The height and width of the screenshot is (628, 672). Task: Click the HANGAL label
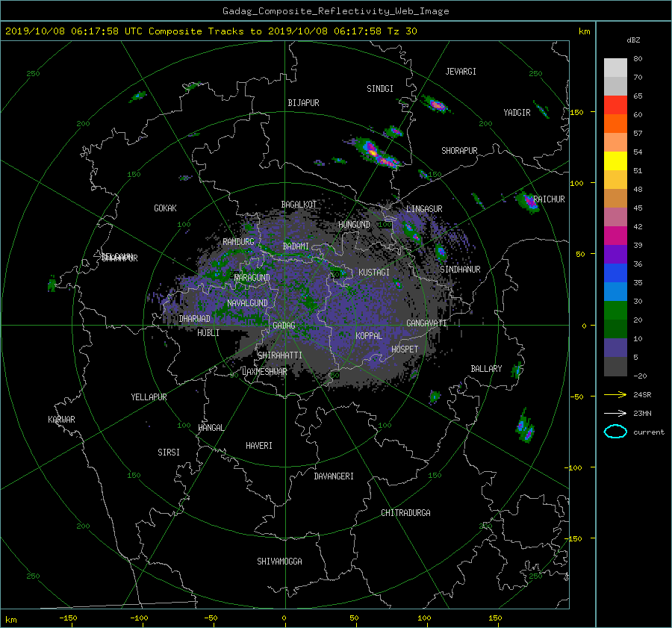pos(211,428)
